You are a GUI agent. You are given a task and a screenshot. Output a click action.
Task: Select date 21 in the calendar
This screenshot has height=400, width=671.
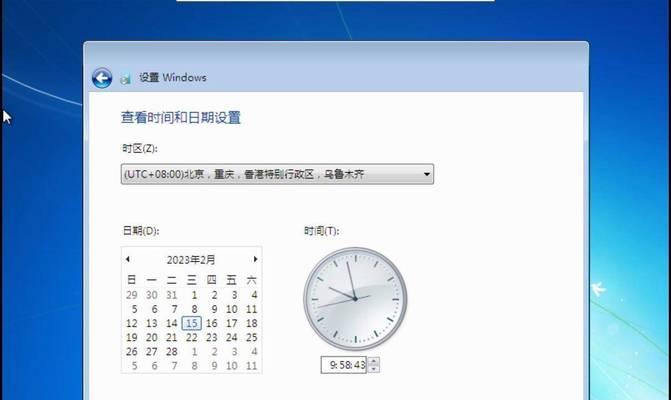(172, 338)
